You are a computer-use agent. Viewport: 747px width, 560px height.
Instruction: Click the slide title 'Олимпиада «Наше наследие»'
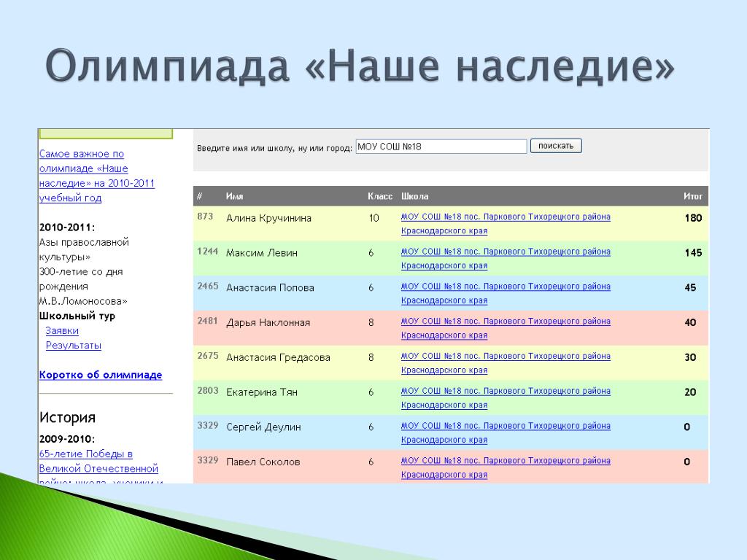[x=360, y=66]
